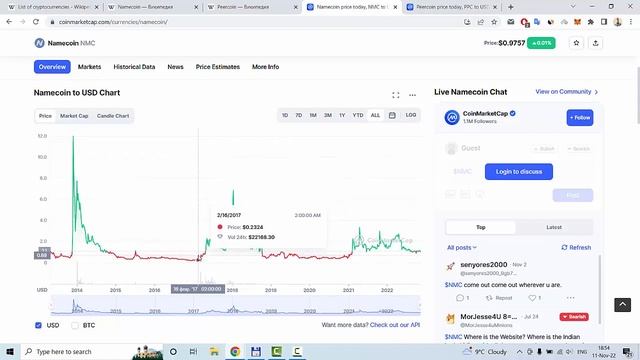The height and width of the screenshot is (360, 640).
Task: Switch to the Markets tab
Action: (x=89, y=67)
